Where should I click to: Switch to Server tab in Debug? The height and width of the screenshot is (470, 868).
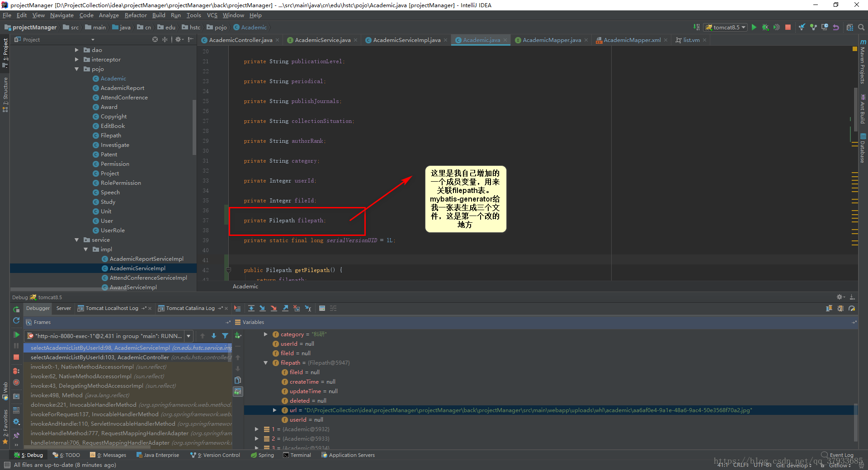[63, 309]
